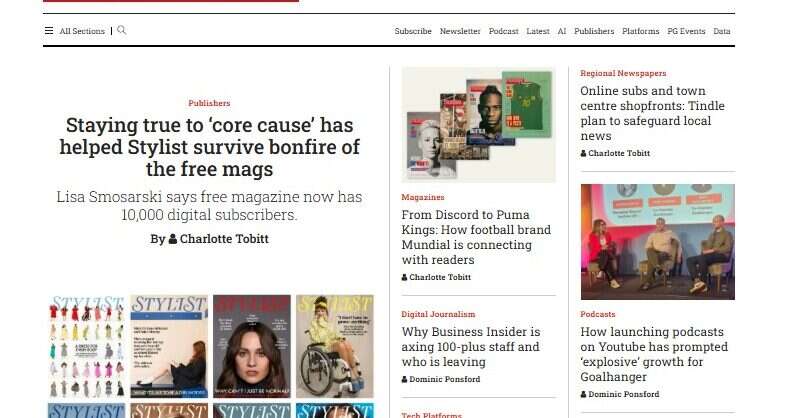796x418 pixels.
Task: Select Charlotte Tobitt author icon under Stylist headline
Action: [173, 239]
